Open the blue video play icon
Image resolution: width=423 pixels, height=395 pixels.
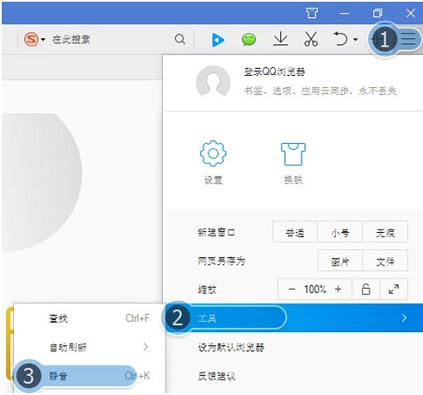pos(218,40)
